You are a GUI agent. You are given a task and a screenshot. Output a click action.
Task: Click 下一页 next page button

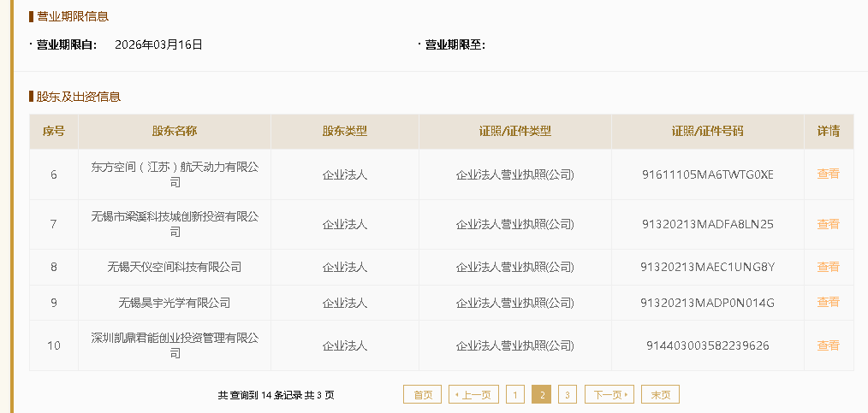point(609,394)
